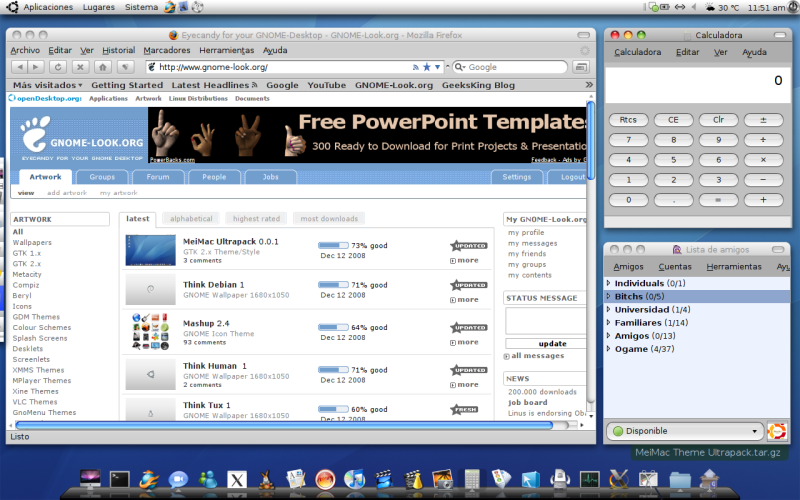Open the white X icon in dock
Screen dimensions: 800x500
[237, 480]
